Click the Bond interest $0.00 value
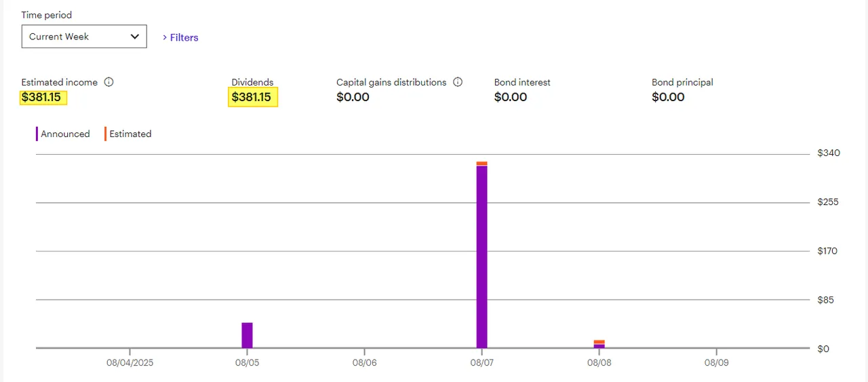Screen dimensions: 868x382 click(x=511, y=97)
